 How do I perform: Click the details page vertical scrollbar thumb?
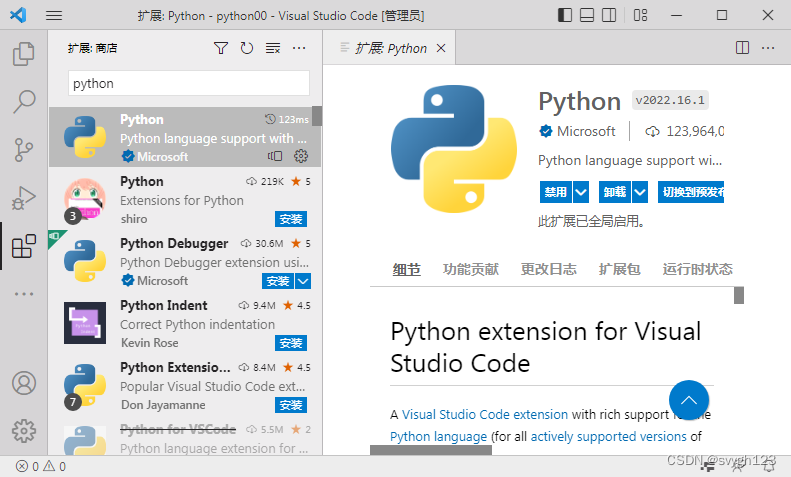[739, 295]
